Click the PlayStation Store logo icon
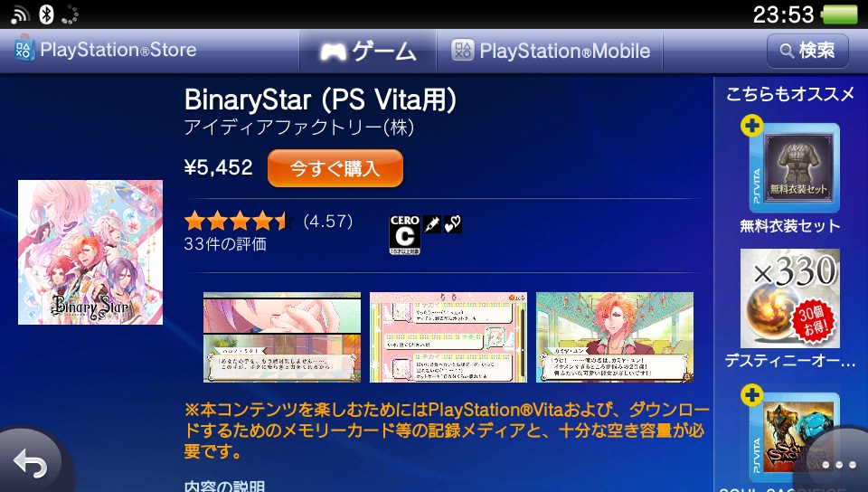Screen dimensions: 868x492 (x=24, y=50)
